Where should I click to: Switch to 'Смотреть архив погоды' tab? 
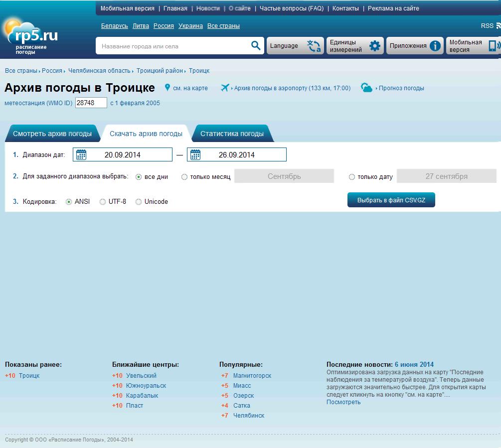52,134
